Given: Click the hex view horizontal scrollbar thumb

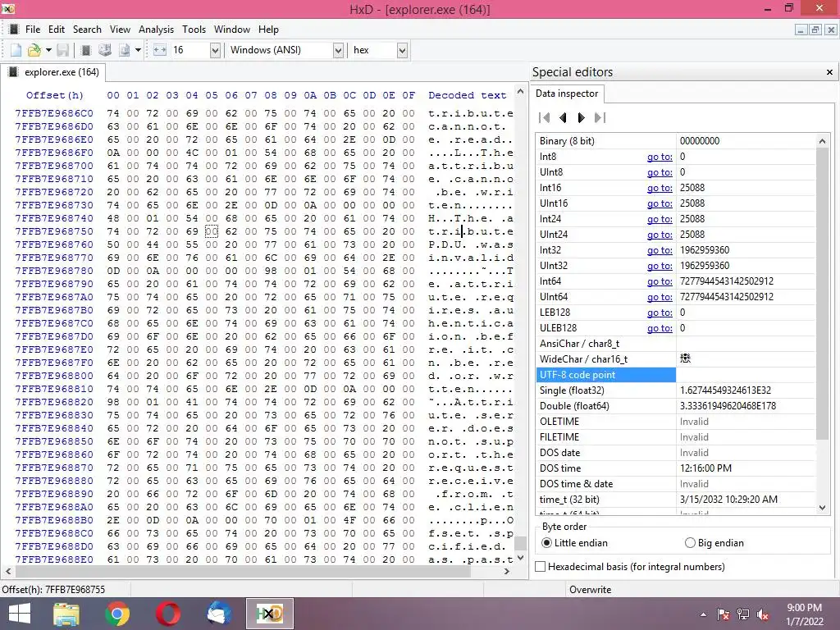Looking at the screenshot, I should click(242, 571).
